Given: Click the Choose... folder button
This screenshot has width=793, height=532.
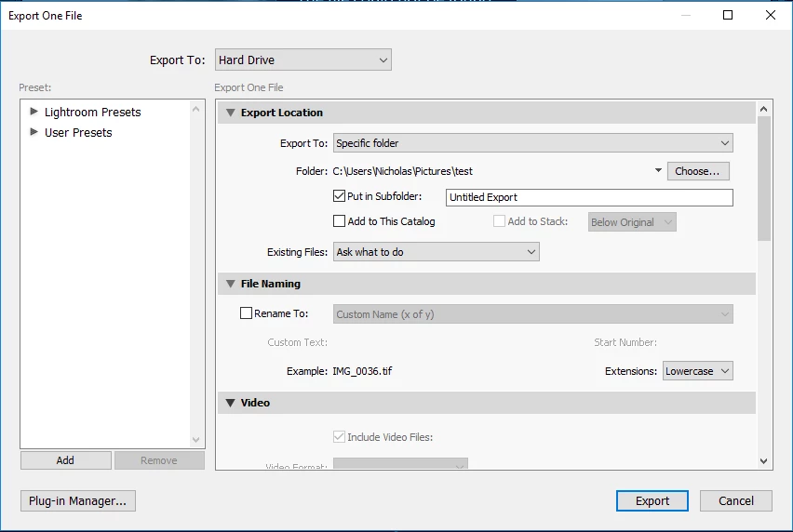Looking at the screenshot, I should click(x=698, y=171).
